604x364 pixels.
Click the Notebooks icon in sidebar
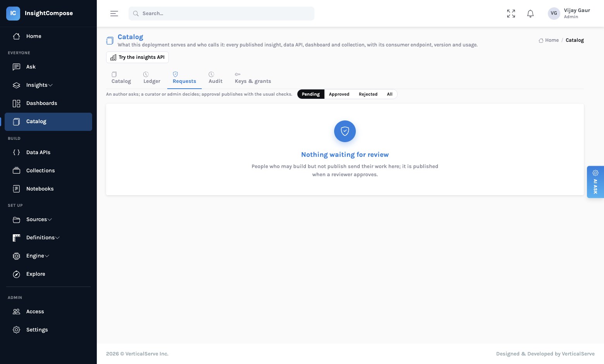click(16, 189)
